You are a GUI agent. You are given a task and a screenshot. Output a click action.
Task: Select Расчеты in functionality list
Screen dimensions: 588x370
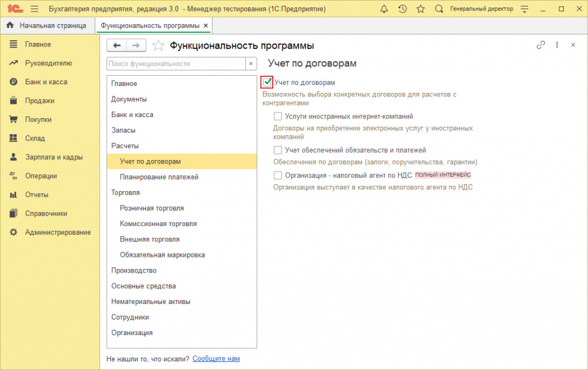click(x=182, y=146)
